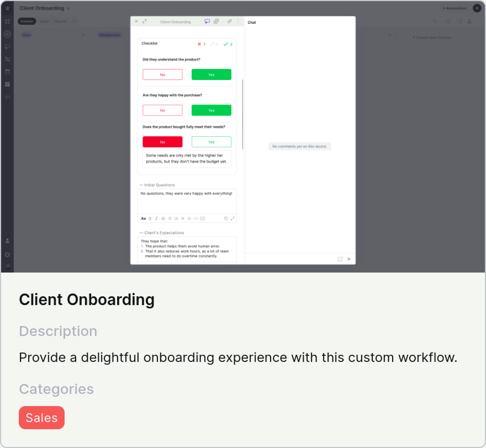Open the record three-dot options menu
The height and width of the screenshot is (448, 486).
click(238, 21)
